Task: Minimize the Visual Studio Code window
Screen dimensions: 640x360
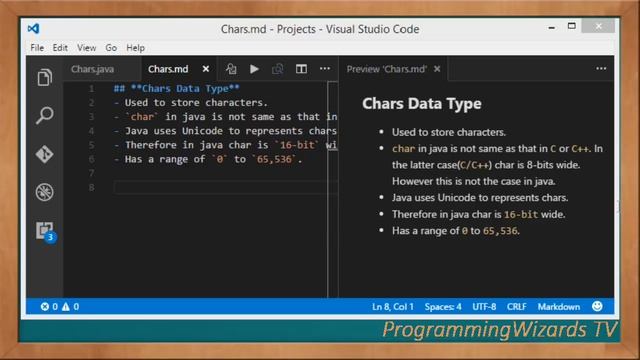Action: click(552, 27)
